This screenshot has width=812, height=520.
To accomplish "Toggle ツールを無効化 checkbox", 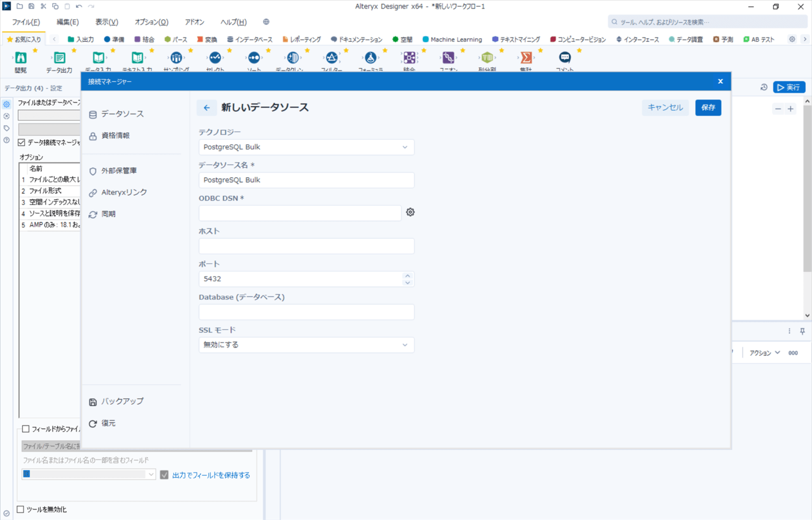I will 20,509.
